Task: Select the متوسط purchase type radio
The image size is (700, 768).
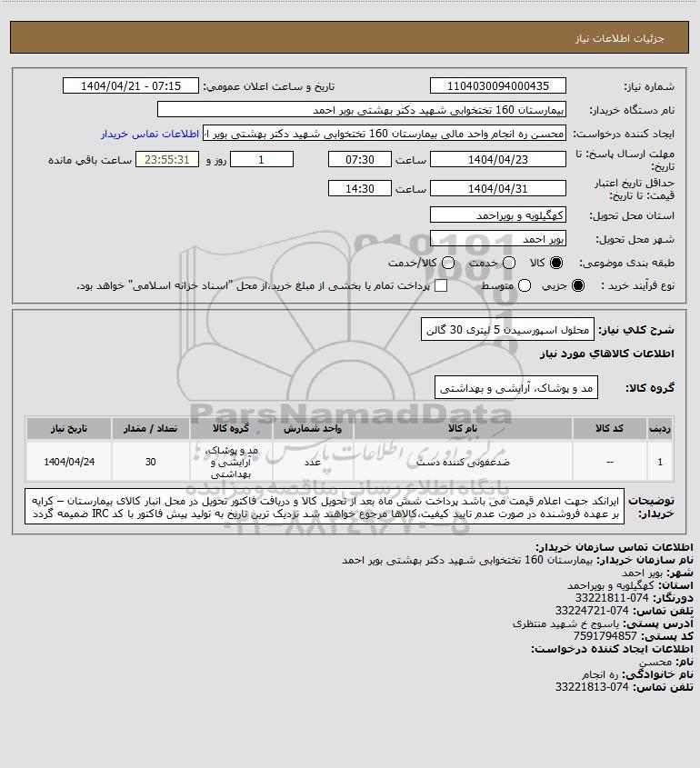Action: (525, 285)
